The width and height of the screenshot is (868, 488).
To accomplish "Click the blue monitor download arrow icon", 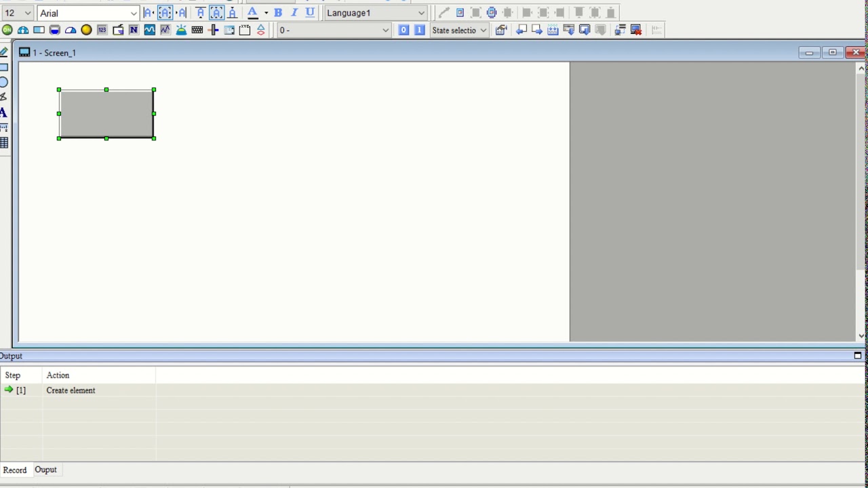I will tap(585, 30).
